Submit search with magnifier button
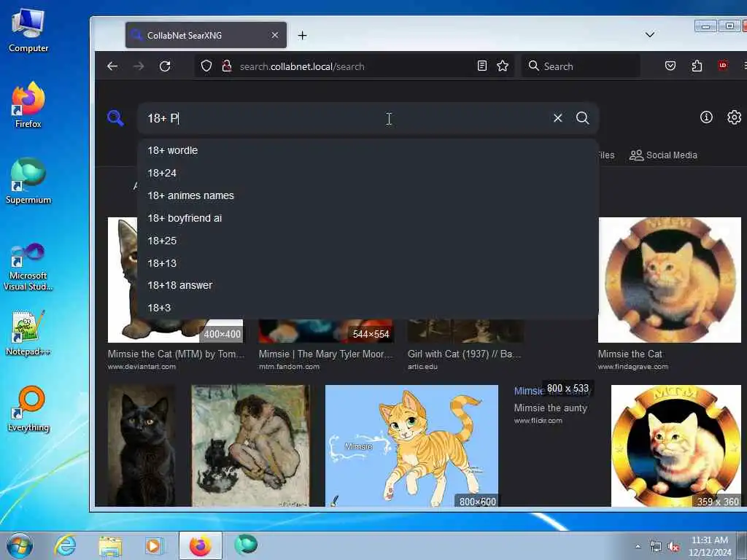The height and width of the screenshot is (560, 747). (x=582, y=117)
